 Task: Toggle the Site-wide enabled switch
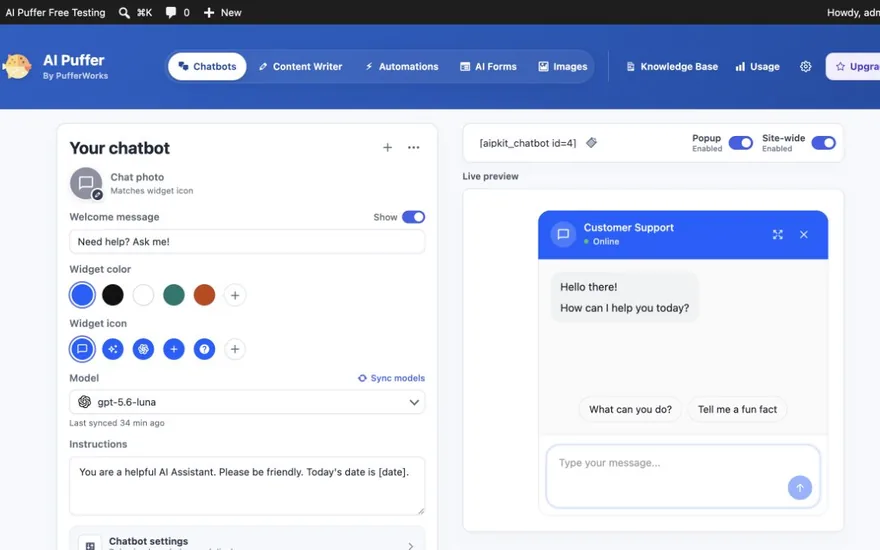click(x=823, y=143)
